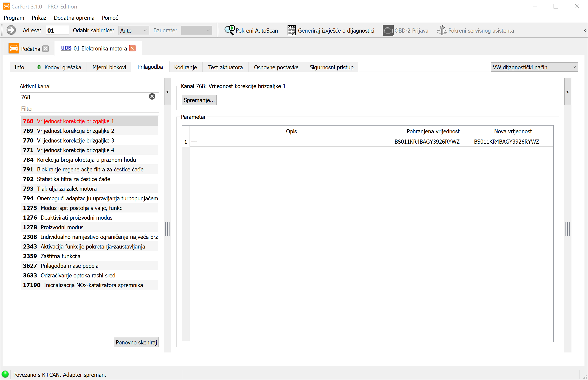Click into the Filter input field

pyautogui.click(x=89, y=108)
